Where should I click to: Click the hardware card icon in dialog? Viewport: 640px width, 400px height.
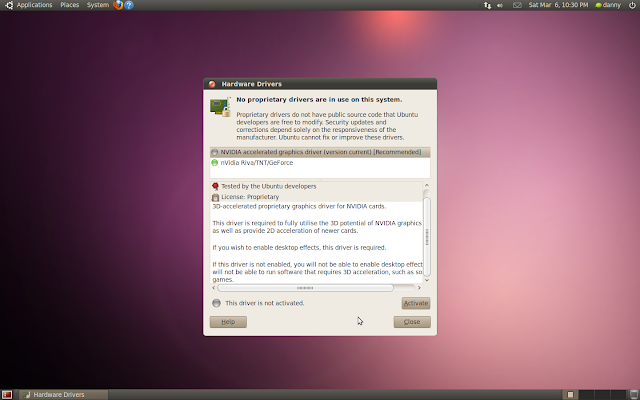click(220, 107)
